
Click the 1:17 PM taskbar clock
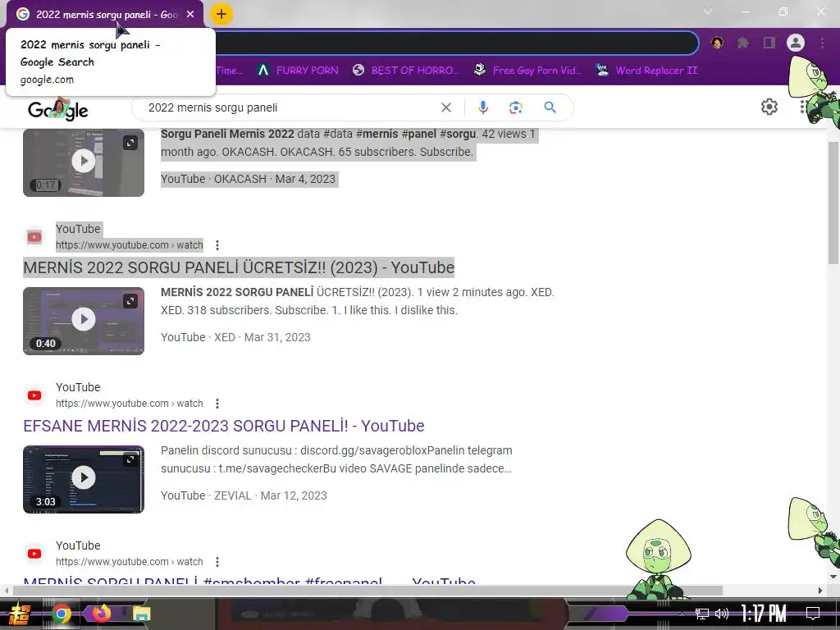click(764, 614)
